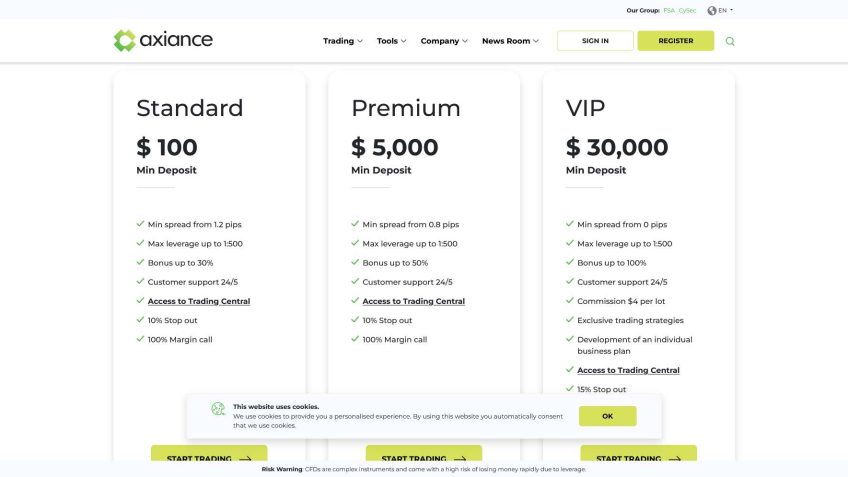Viewport: 848px width, 477px height.
Task: Follow the CySec group link
Action: [x=687, y=10]
